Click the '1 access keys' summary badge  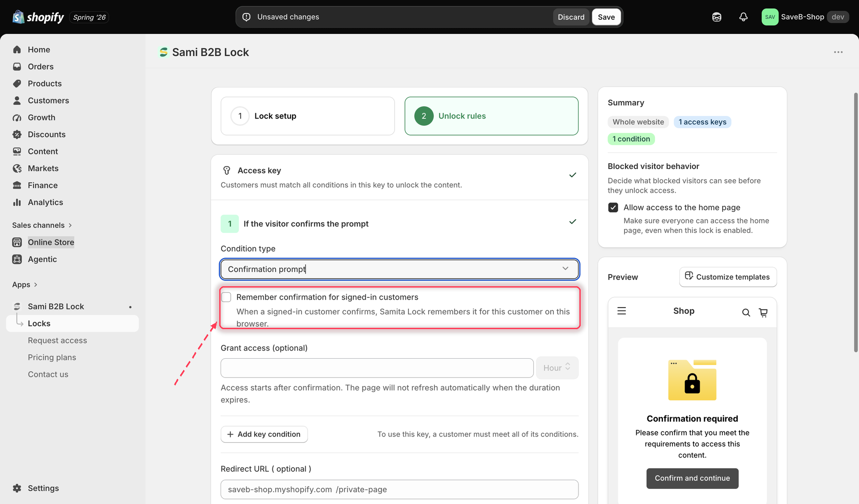tap(702, 122)
